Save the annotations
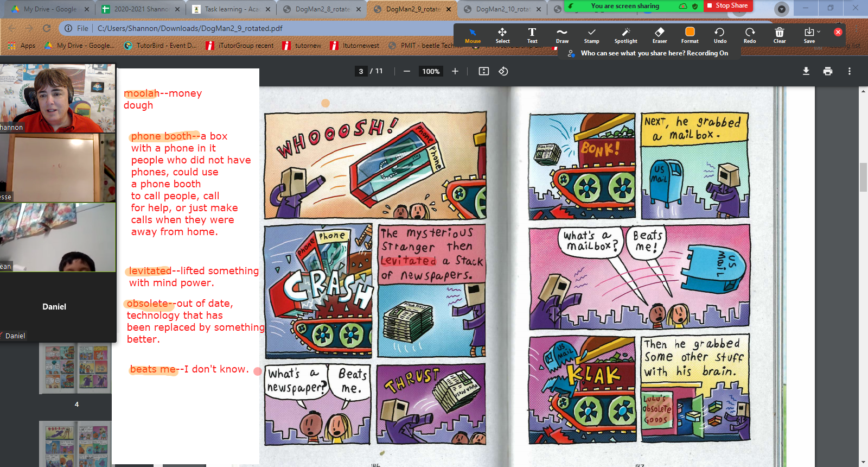Screen dimensions: 868x467 [809, 36]
